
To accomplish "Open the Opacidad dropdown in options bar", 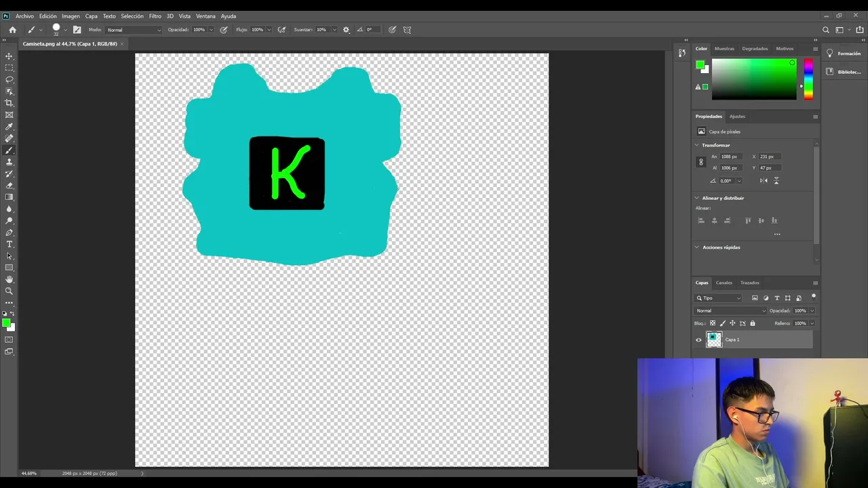I will click(x=211, y=30).
